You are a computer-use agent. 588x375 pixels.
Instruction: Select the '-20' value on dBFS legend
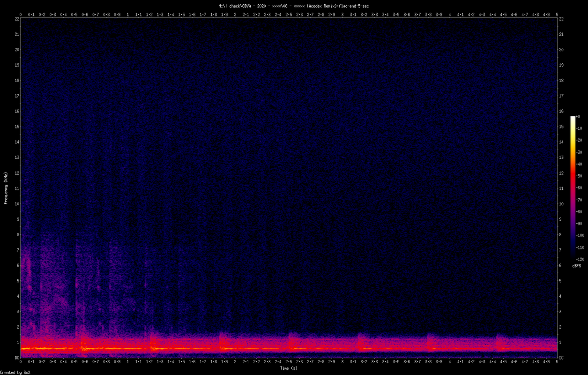pyautogui.click(x=579, y=141)
